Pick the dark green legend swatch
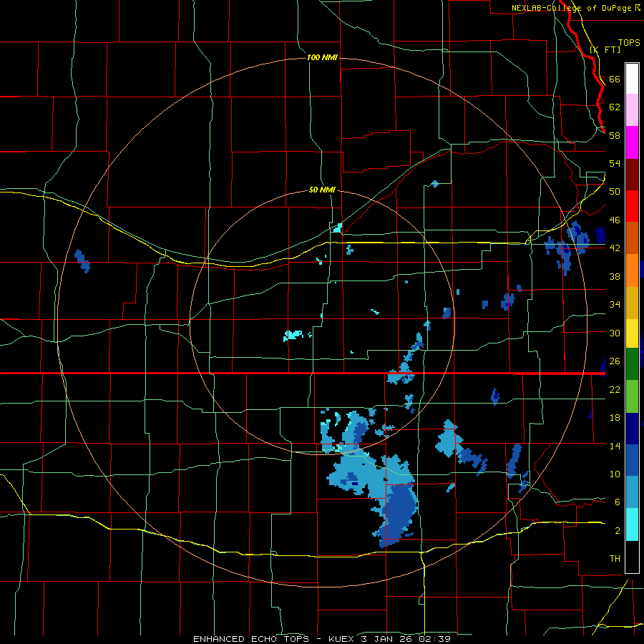Screen dimensions: 644x644 [632, 364]
